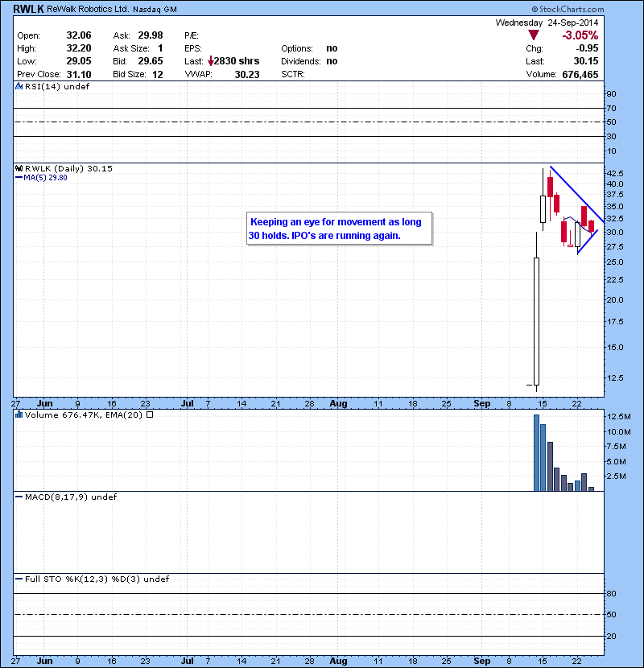Click Sep on the price chart date axis

click(482, 403)
